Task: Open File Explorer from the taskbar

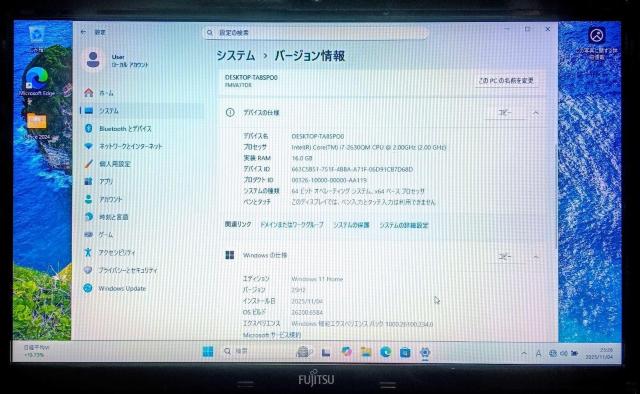Action: pos(366,352)
